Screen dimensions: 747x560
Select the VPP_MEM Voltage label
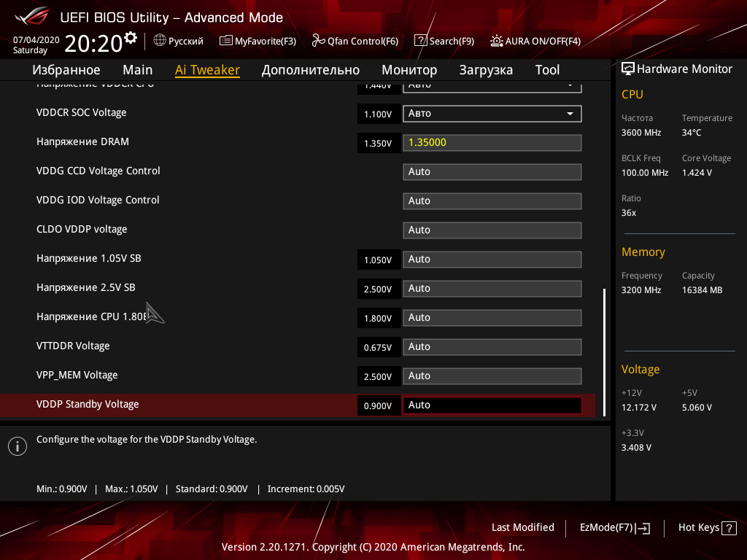(x=77, y=375)
